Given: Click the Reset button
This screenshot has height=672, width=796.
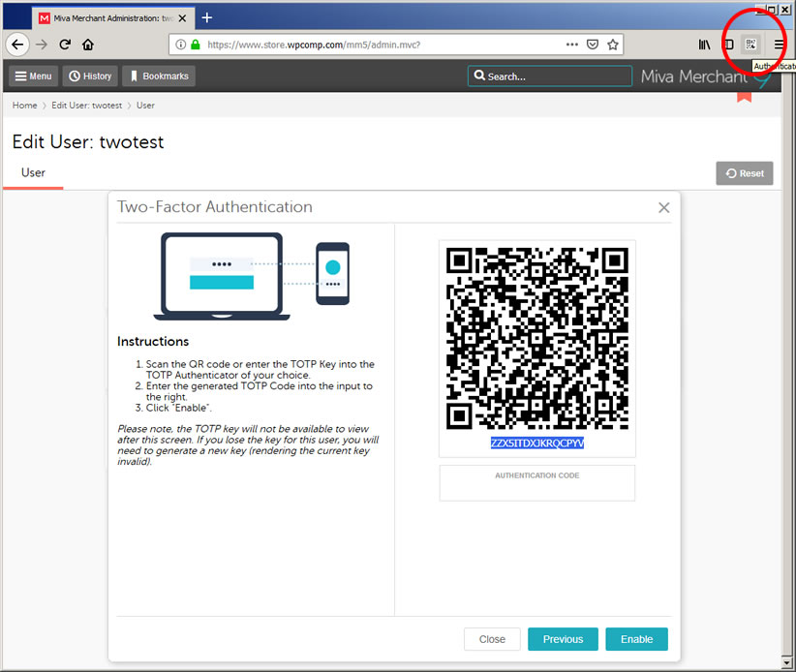Looking at the screenshot, I should pyautogui.click(x=744, y=173).
